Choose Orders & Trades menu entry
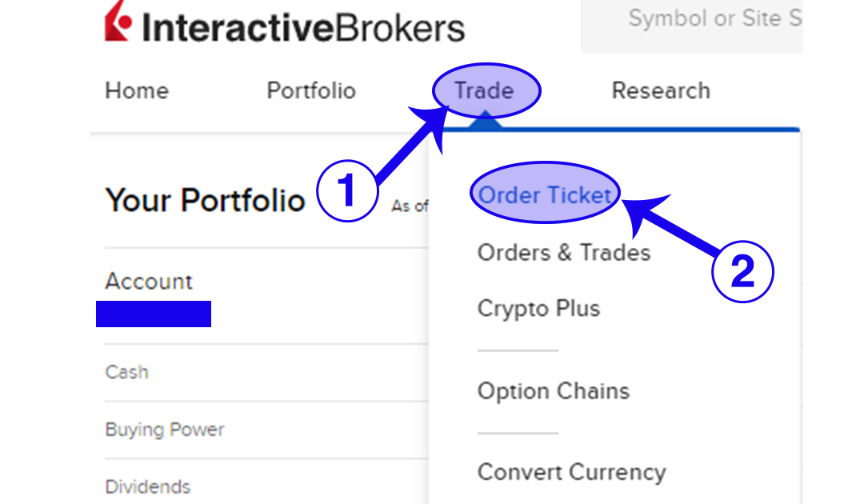 [x=564, y=253]
